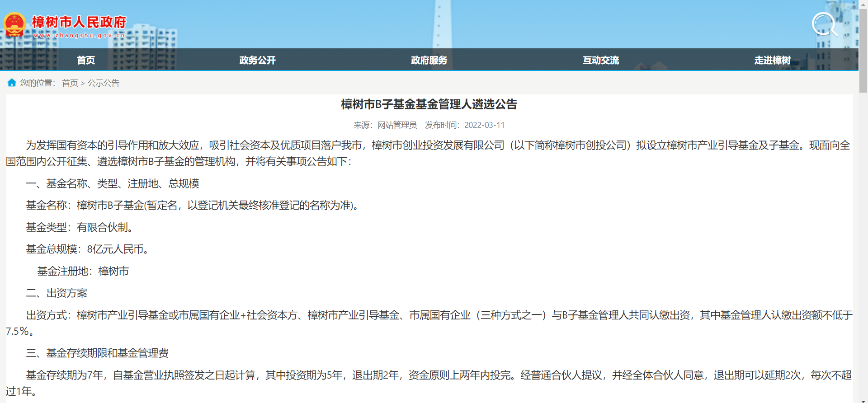
Task: Click the vertical scrollbar thumb
Action: (x=863, y=51)
